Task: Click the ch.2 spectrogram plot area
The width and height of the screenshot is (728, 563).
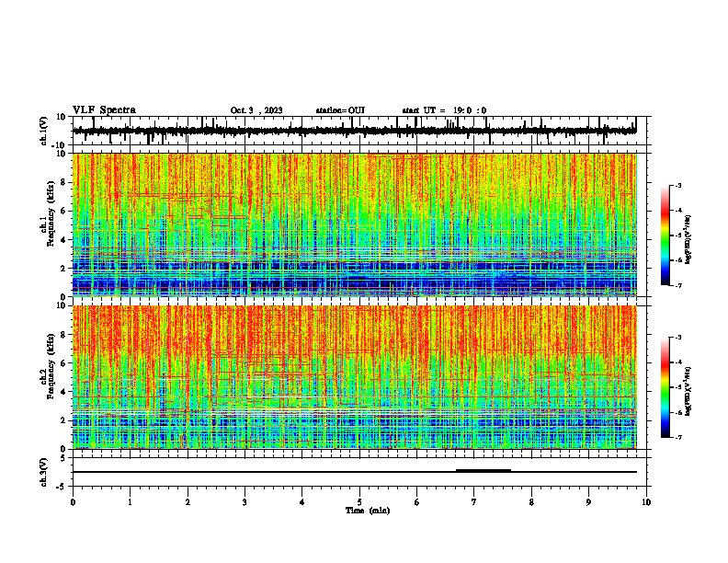Action: [355, 377]
